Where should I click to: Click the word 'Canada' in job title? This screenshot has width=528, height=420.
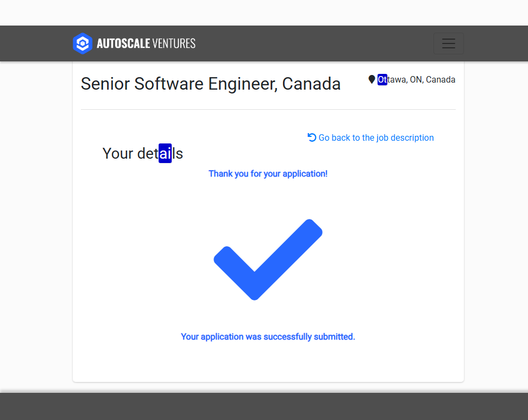click(311, 84)
